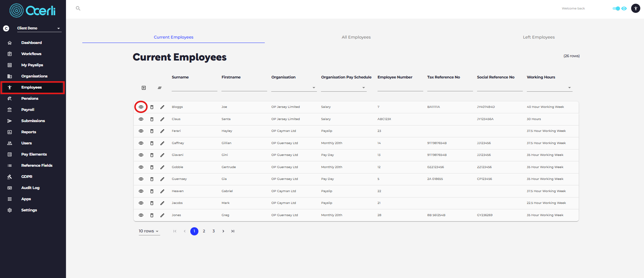
Task: Edit the Jones row with pencil
Action: (162, 215)
